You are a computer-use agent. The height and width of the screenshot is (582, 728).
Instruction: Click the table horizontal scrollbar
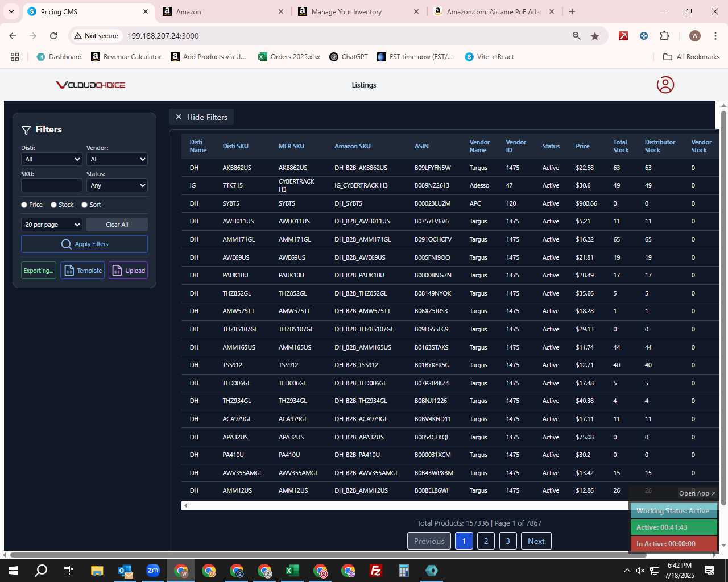point(405,505)
